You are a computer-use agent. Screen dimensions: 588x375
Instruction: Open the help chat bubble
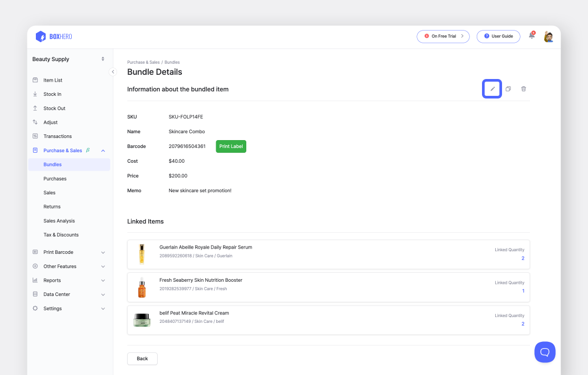(x=545, y=352)
